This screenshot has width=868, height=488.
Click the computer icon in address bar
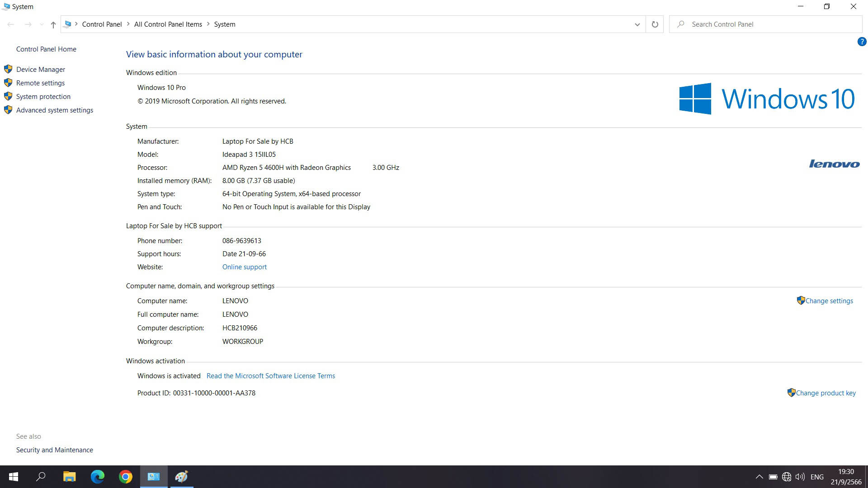coord(68,24)
